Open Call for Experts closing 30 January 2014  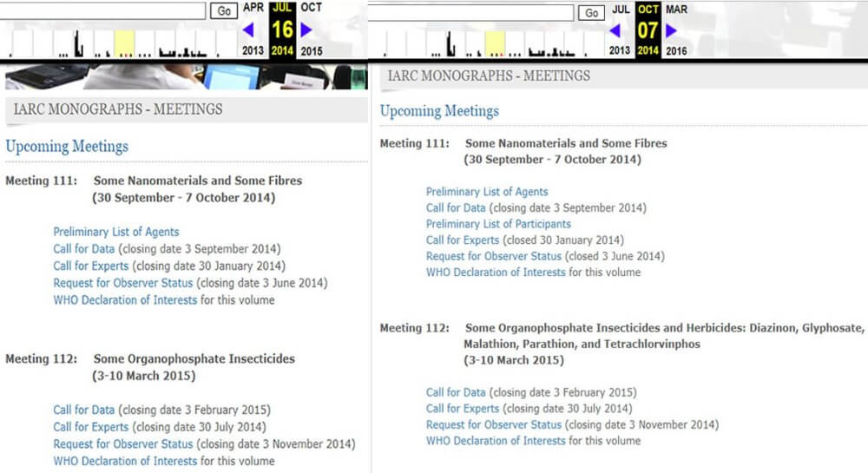(91, 266)
